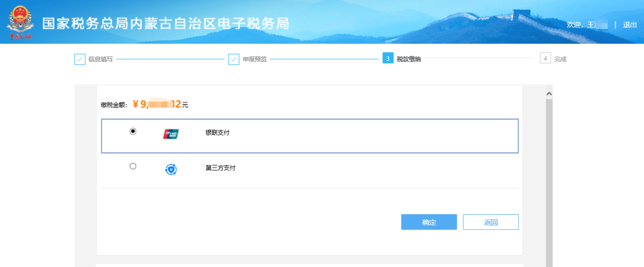644x267 pixels.
Task: Go to the 申报预览 step label
Action: point(254,59)
